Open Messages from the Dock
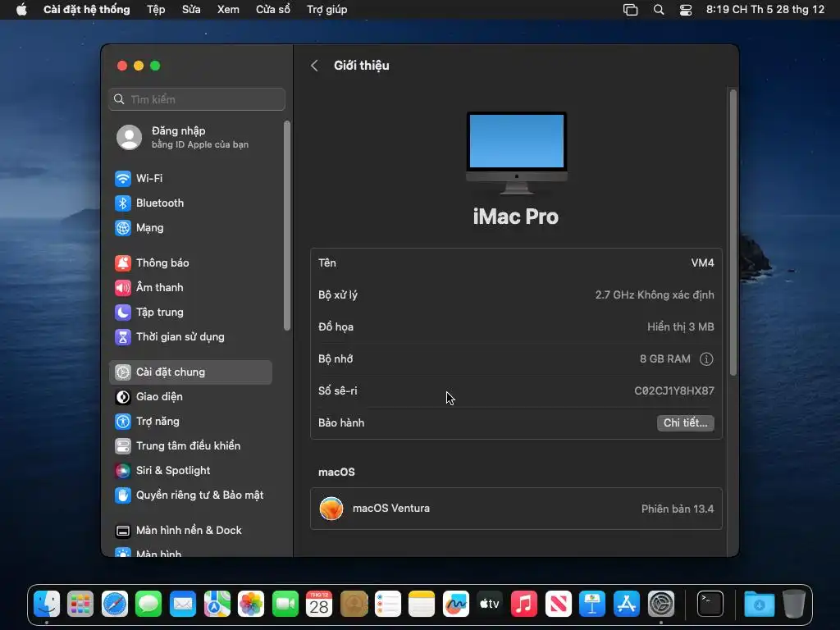The height and width of the screenshot is (630, 840). tap(148, 605)
